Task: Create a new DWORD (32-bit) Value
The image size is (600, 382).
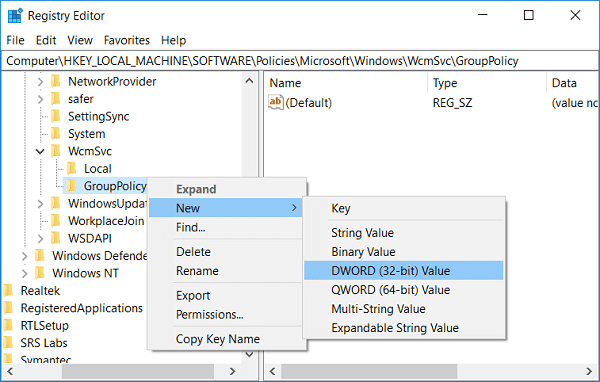Action: point(404,271)
